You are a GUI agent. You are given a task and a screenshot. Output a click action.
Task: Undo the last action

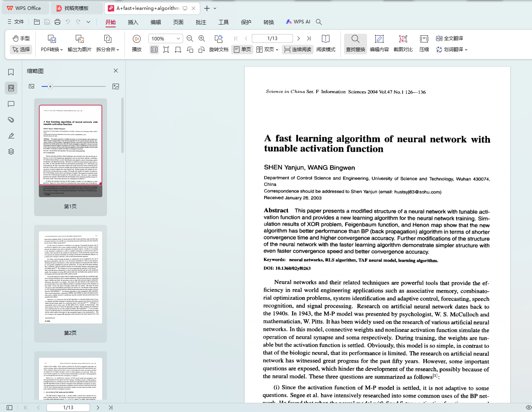coord(68,22)
